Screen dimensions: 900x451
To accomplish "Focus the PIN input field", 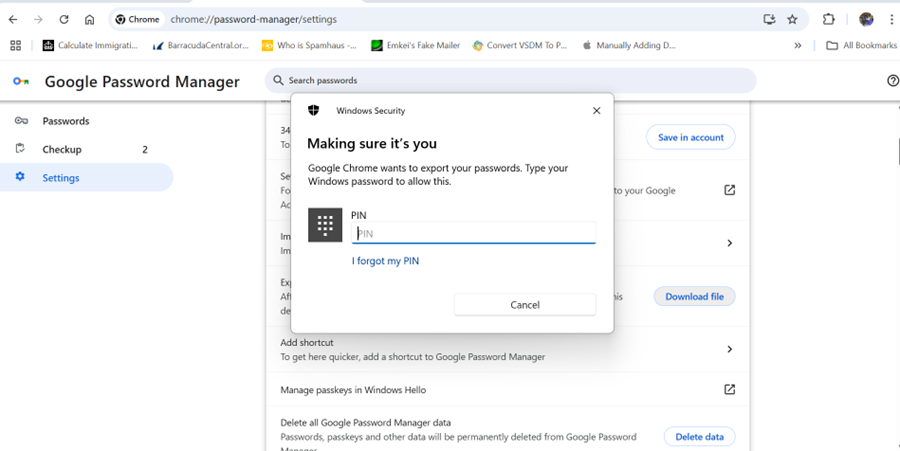I will (x=474, y=233).
